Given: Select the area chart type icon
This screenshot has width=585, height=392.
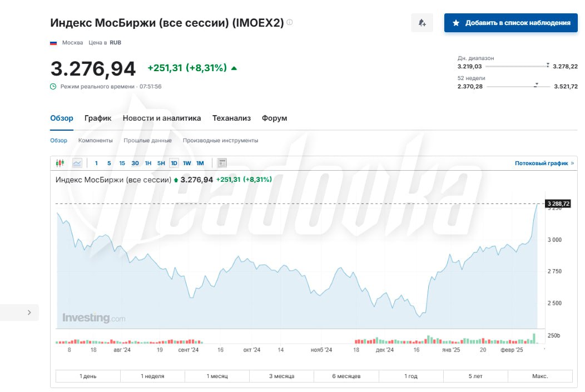Looking at the screenshot, I should (77, 163).
